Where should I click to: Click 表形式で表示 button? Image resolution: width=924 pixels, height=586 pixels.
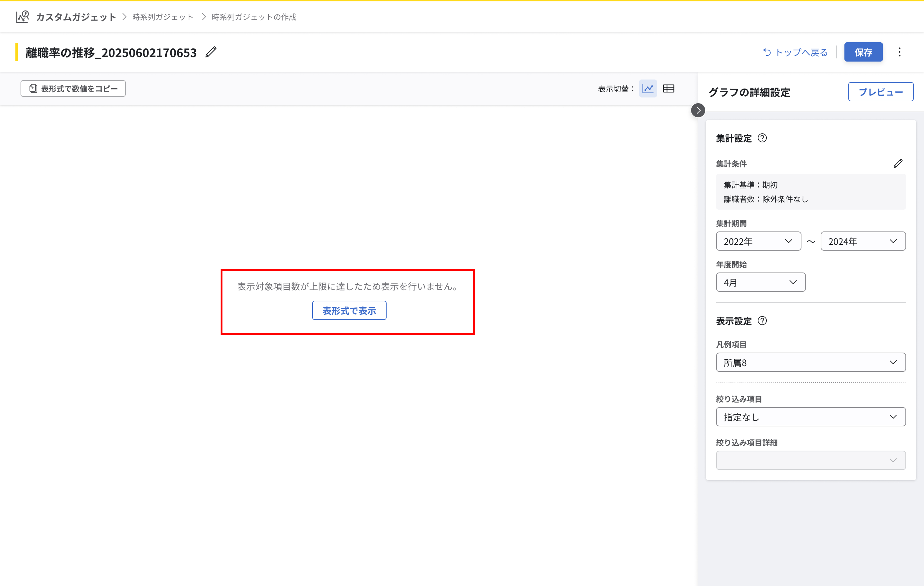tap(349, 310)
